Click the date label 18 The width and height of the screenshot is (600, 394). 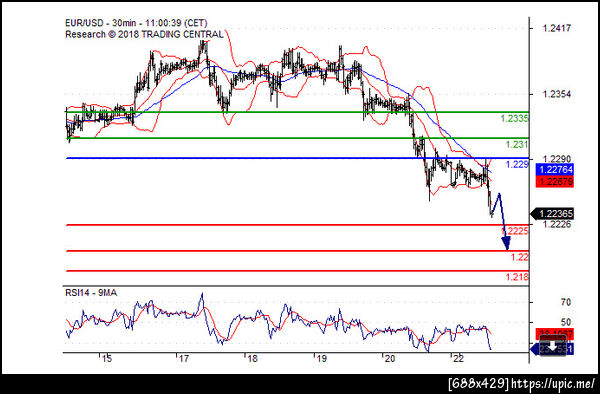pos(252,359)
